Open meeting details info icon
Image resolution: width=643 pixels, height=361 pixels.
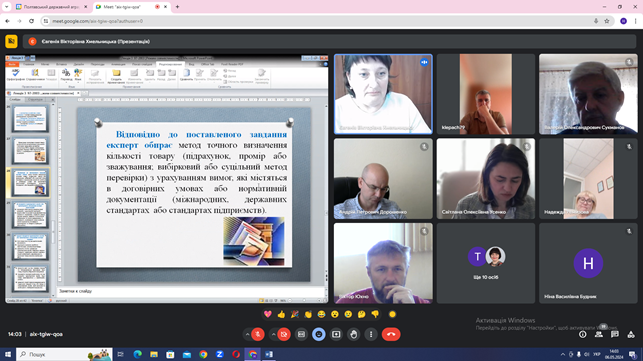(582, 334)
